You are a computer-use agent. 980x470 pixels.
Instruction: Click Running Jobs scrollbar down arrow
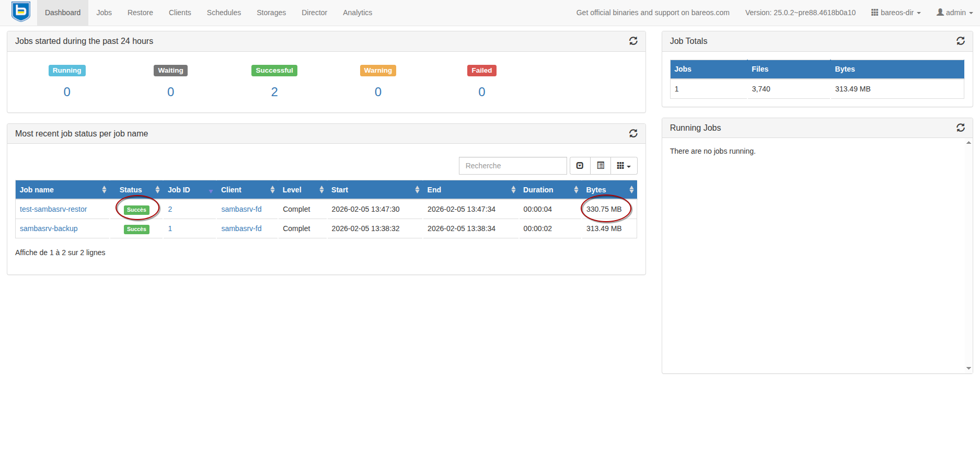pos(969,369)
